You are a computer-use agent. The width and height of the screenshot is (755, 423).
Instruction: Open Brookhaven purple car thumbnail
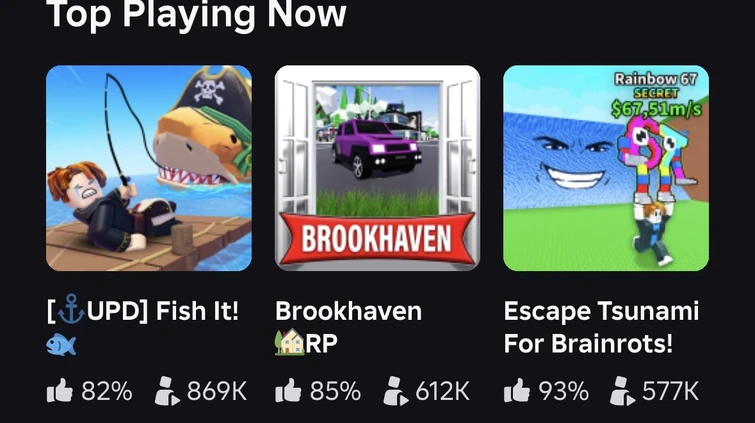[378, 168]
